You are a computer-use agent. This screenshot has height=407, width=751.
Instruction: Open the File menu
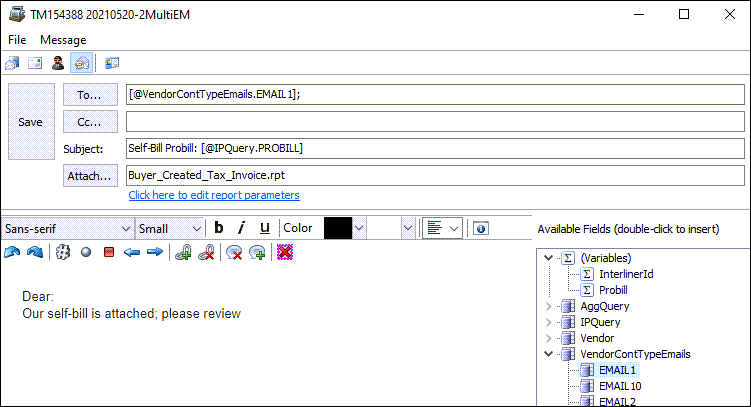[17, 40]
